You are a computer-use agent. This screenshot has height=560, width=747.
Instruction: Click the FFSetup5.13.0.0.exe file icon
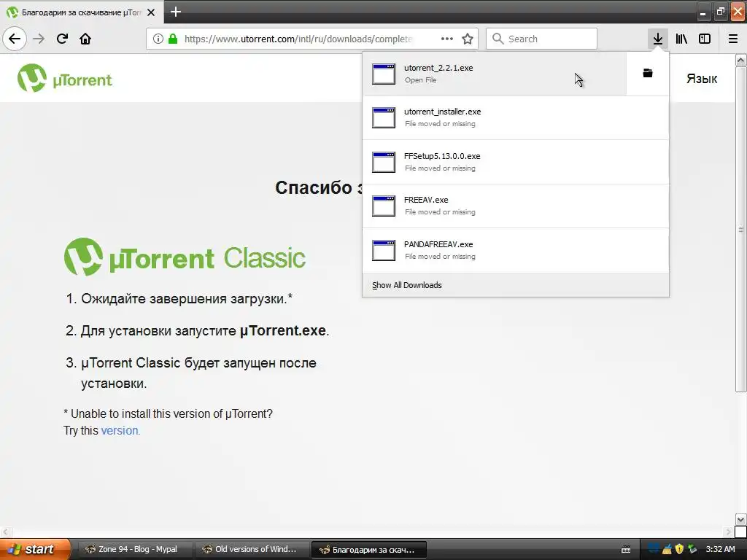click(384, 162)
